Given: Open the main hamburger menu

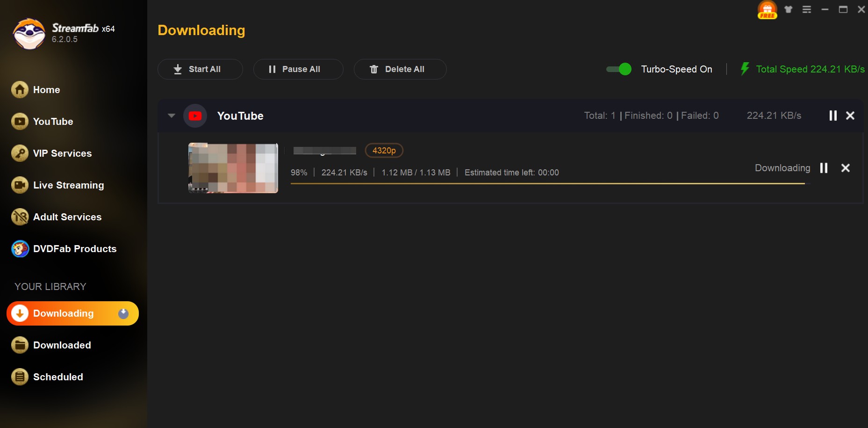Looking at the screenshot, I should (807, 9).
